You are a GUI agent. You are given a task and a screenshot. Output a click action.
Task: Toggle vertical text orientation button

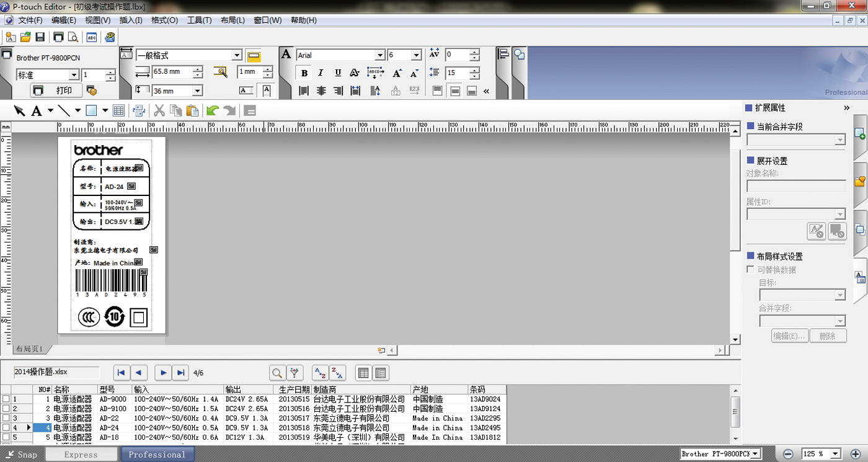(266, 91)
